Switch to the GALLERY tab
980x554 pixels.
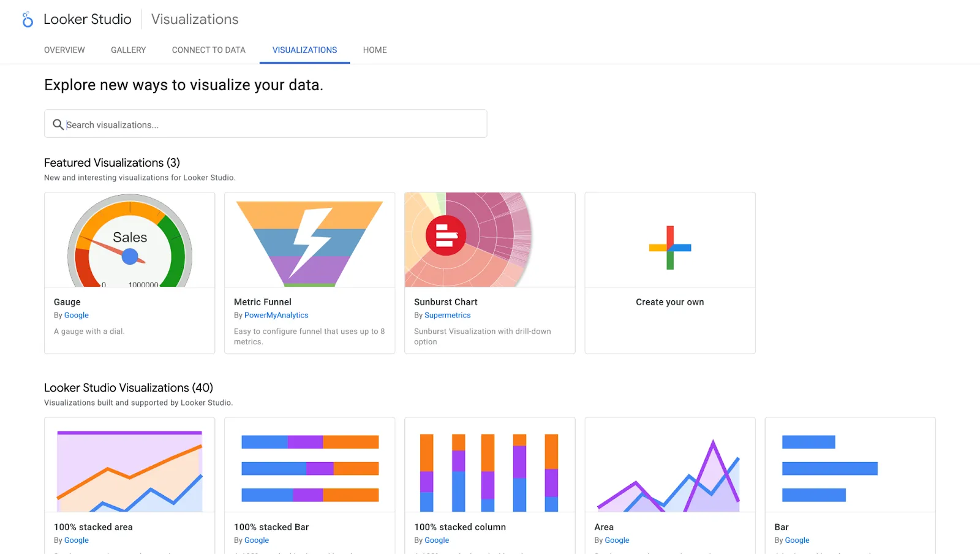click(x=128, y=50)
